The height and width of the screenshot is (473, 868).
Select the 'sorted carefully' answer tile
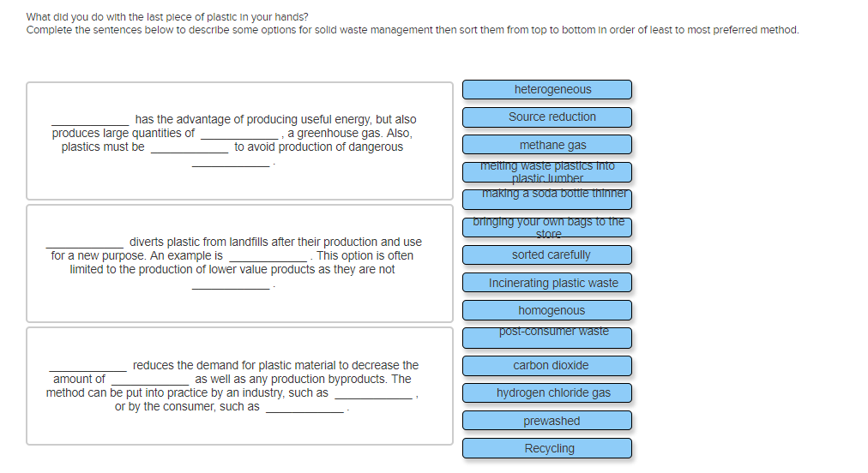coord(547,255)
